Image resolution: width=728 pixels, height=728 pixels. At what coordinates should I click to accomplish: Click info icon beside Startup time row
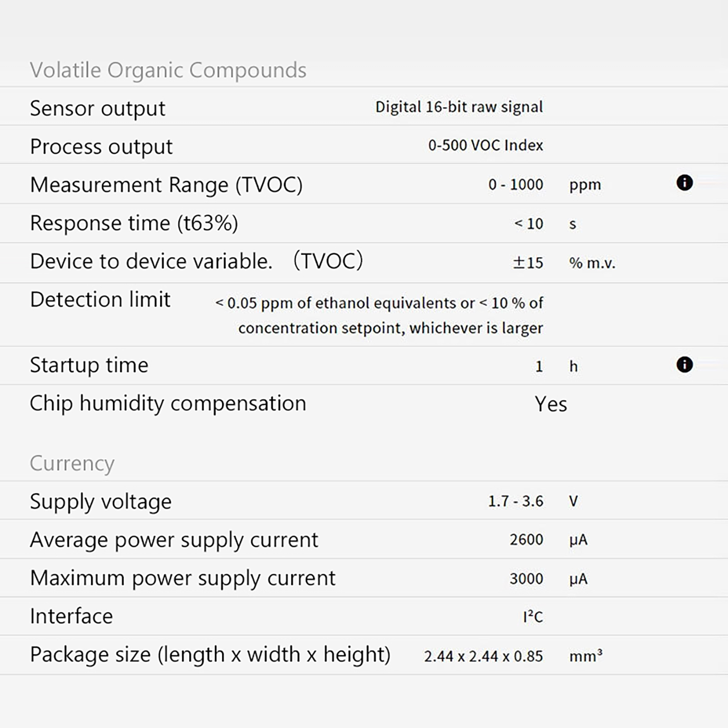click(x=684, y=364)
